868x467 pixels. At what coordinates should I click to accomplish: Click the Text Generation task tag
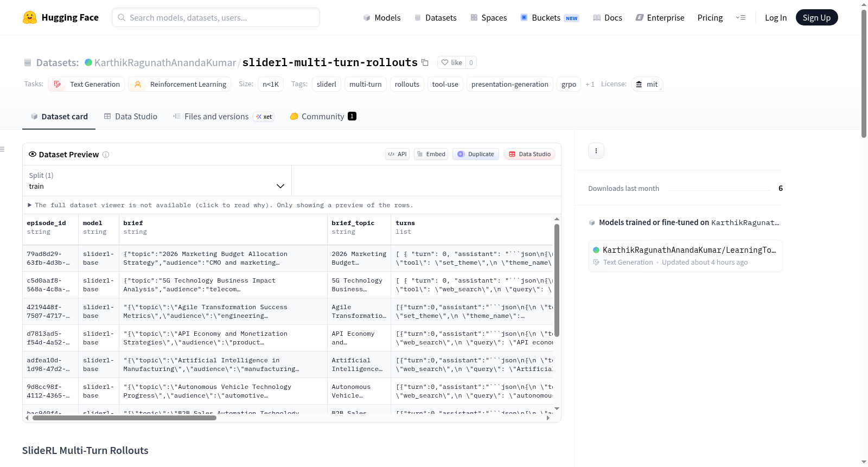point(86,84)
